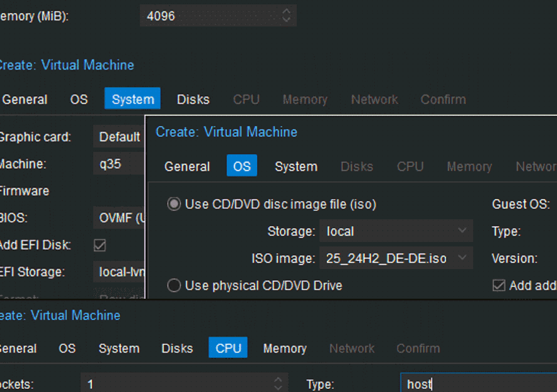Image resolution: width=557 pixels, height=392 pixels.
Task: Open the Confirm tab
Action: 442,99
